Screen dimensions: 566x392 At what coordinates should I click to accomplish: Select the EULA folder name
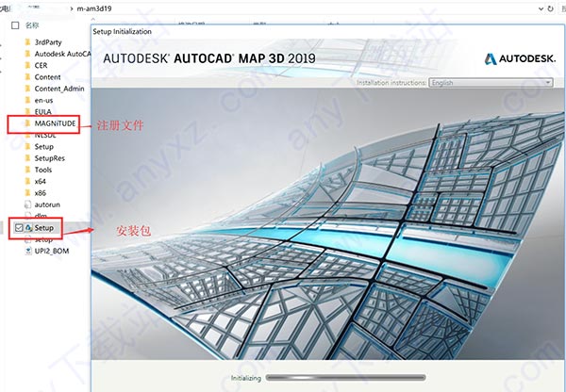tap(43, 112)
